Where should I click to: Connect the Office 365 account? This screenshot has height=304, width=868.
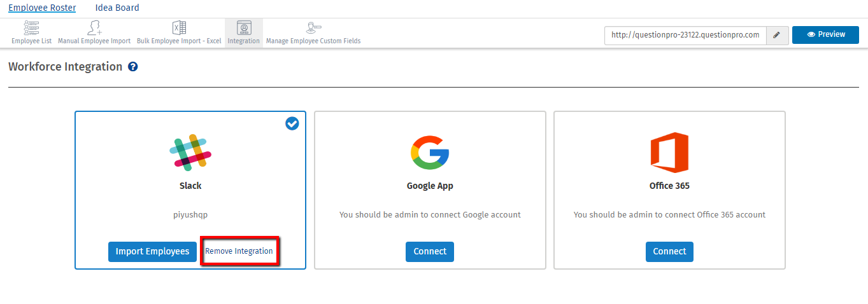pos(669,251)
